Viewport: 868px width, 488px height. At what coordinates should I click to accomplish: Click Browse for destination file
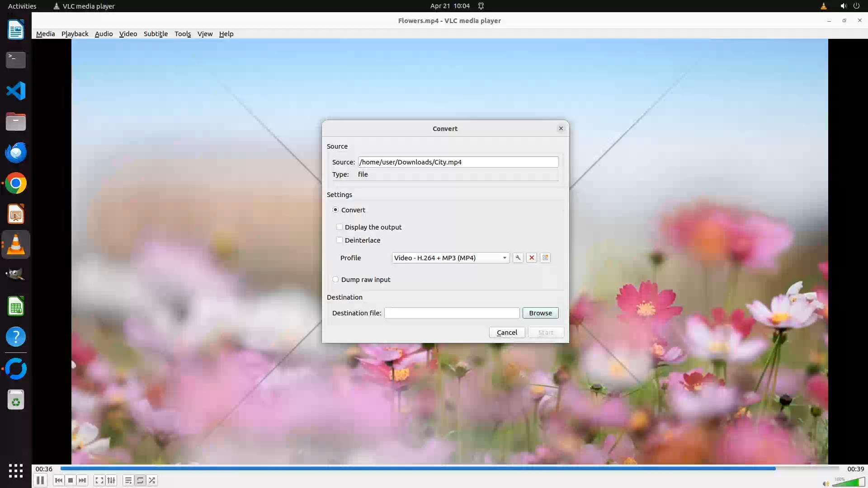[x=540, y=313]
